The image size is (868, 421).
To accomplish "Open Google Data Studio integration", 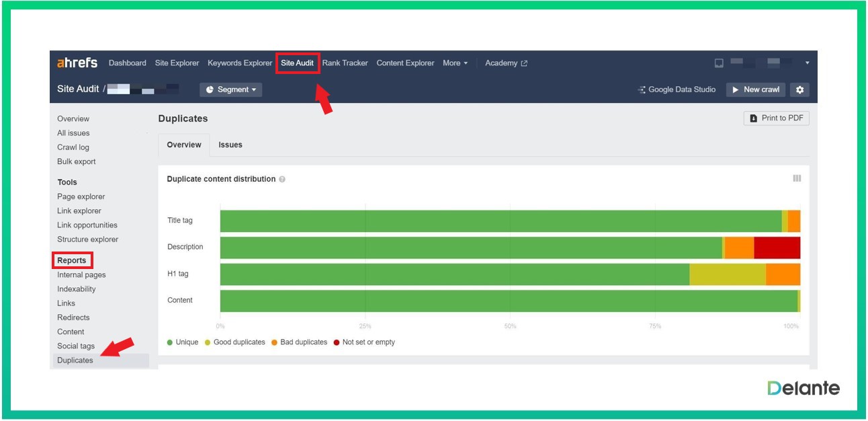I will [677, 89].
